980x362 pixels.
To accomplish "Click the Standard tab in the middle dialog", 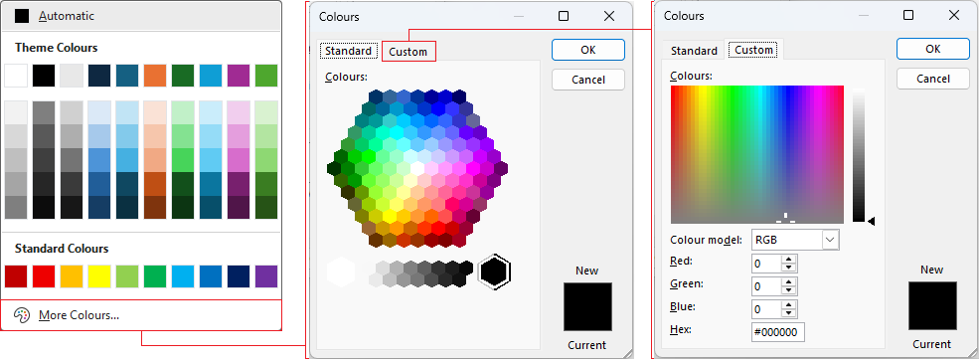I will click(348, 51).
